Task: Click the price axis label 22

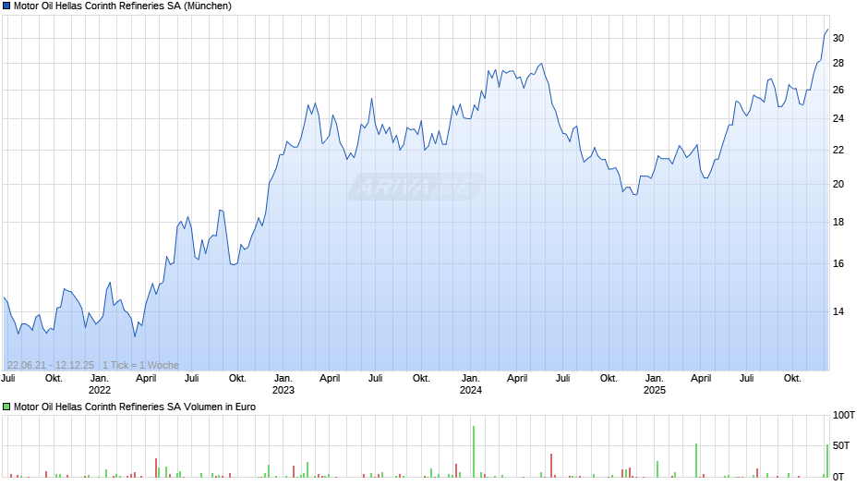Action: (x=838, y=151)
